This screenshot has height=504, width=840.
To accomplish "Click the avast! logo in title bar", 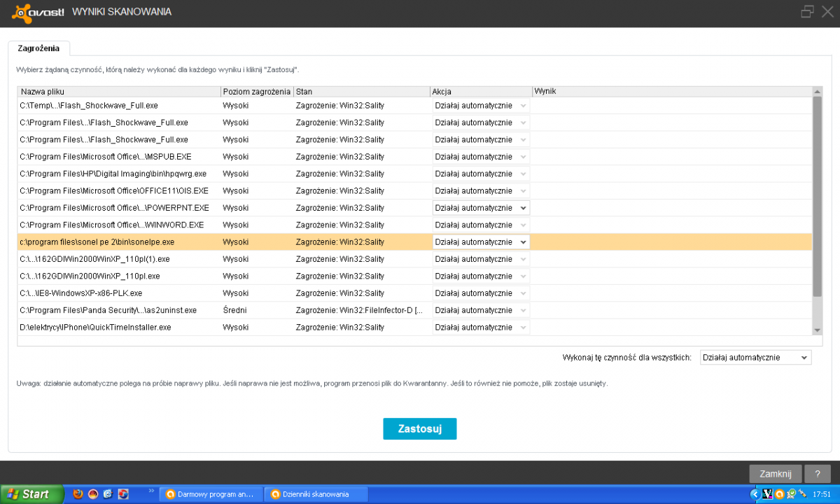I will click(x=38, y=12).
